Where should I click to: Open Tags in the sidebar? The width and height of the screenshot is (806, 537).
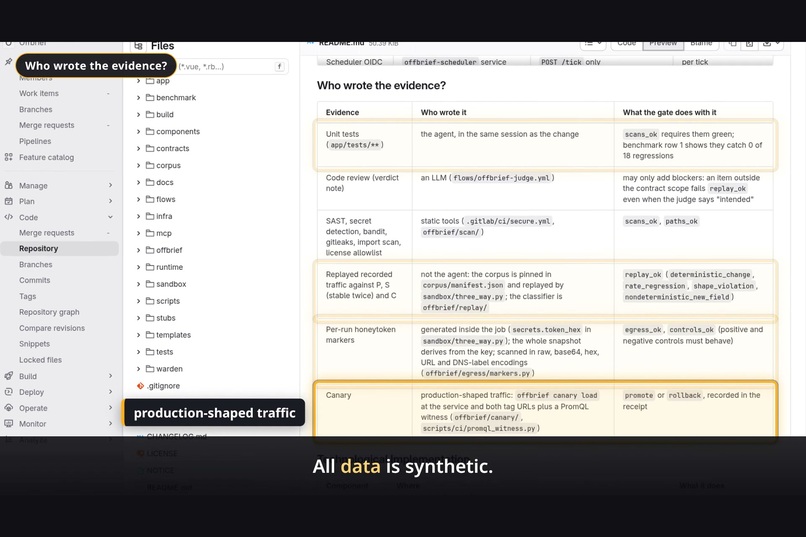[x=28, y=297]
